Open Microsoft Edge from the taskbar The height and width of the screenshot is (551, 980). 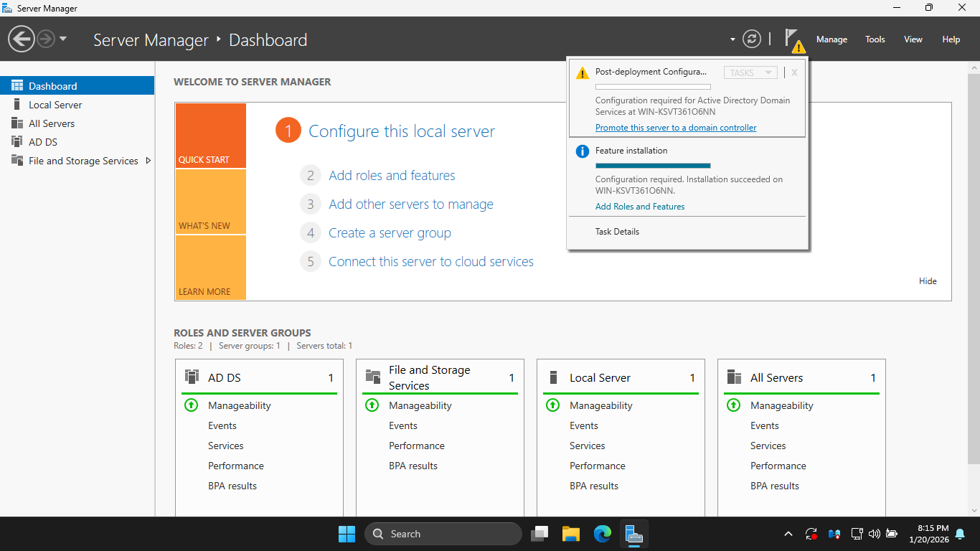(x=602, y=534)
